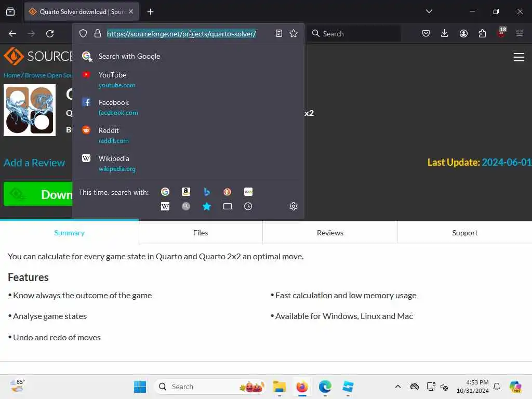Select the gray magnifier search engine icon
Viewport: 532px width, 399px height.
pyautogui.click(x=185, y=206)
